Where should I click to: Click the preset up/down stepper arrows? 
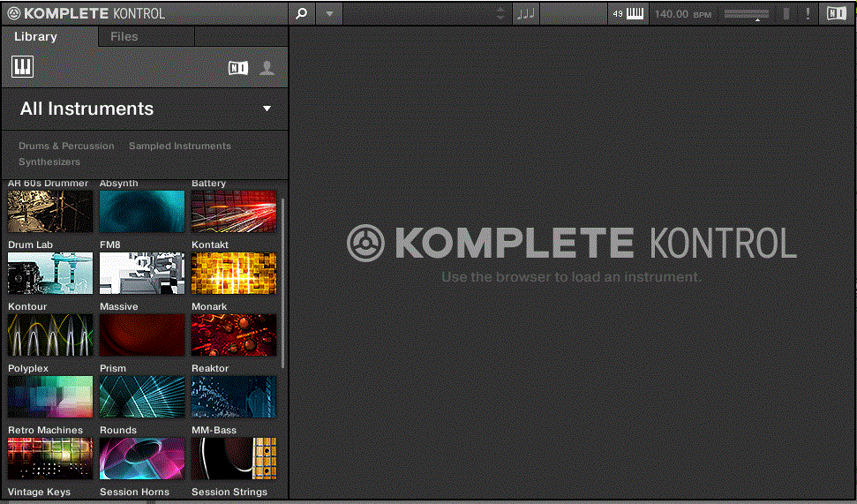pos(500,13)
